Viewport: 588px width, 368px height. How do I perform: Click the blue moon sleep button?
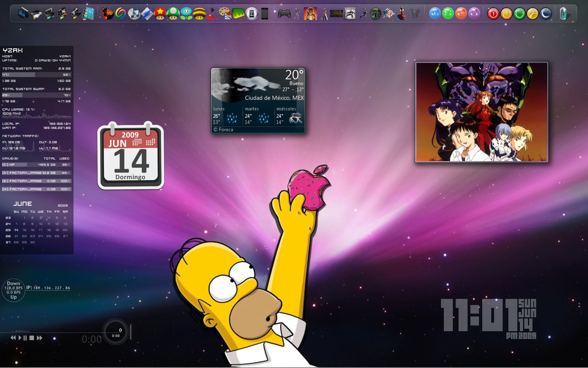[x=546, y=14]
